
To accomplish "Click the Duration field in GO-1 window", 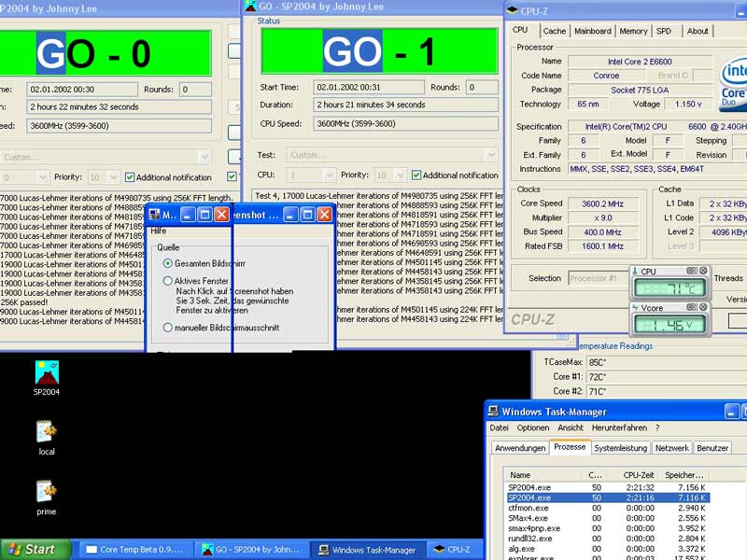I will coord(405,105).
